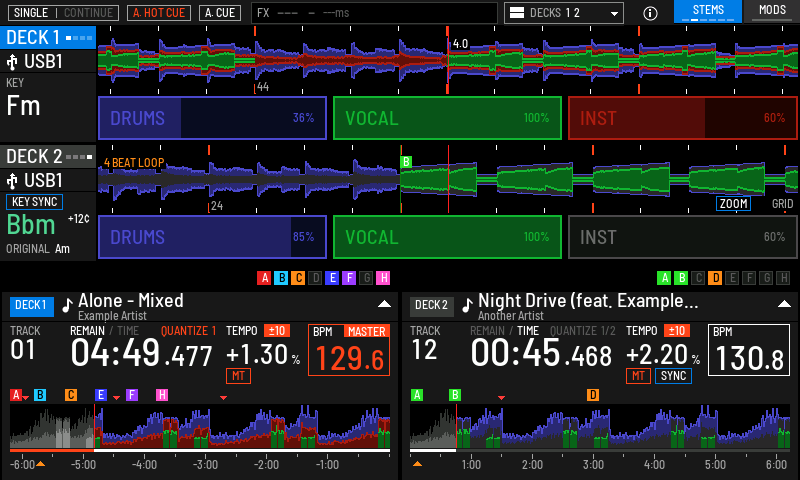The width and height of the screenshot is (800, 480).
Task: Select Deck 2 orange hot cue D pad
Action: click(x=715, y=278)
